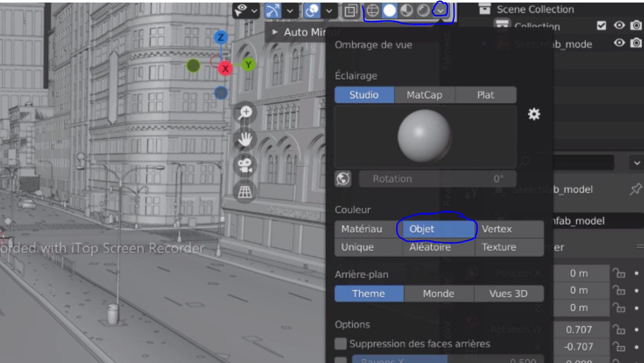This screenshot has height=363, width=644.
Task: Uncheck the Collection exclude checkbox
Action: tap(602, 25)
